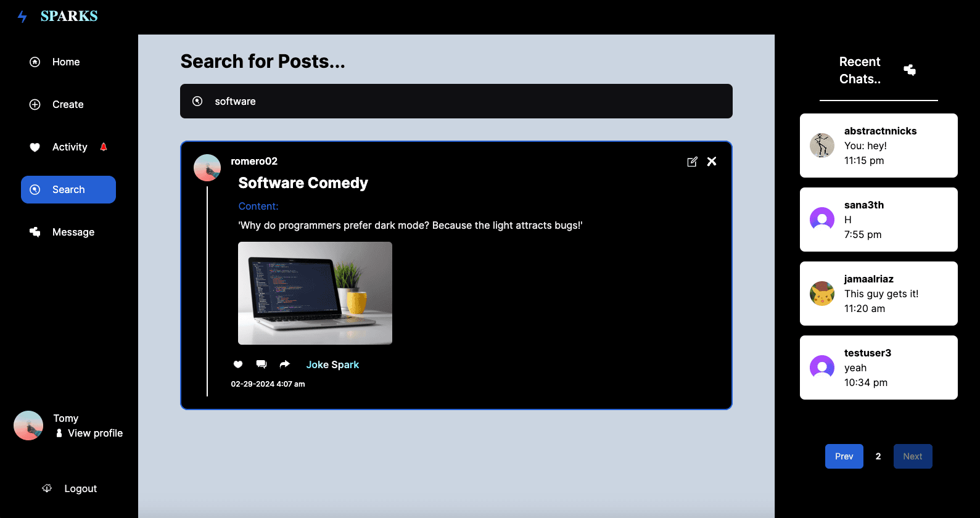
Task: Go to previous chats with Prev button
Action: pos(844,456)
